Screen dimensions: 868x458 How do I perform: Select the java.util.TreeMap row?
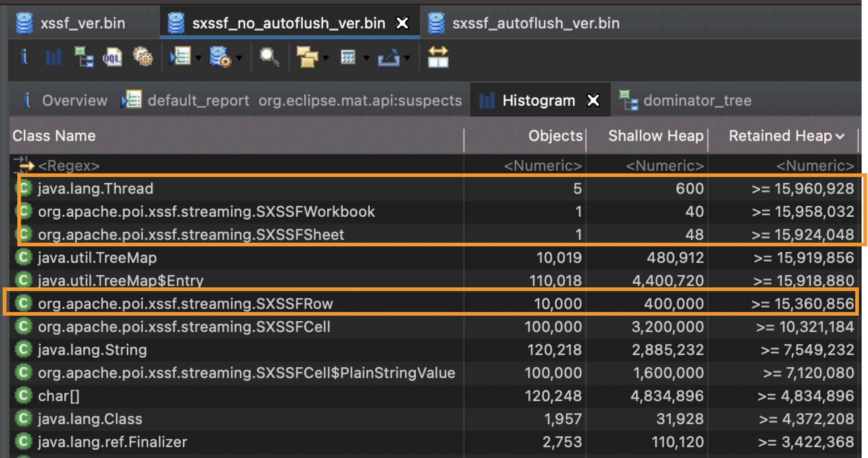coord(433,258)
